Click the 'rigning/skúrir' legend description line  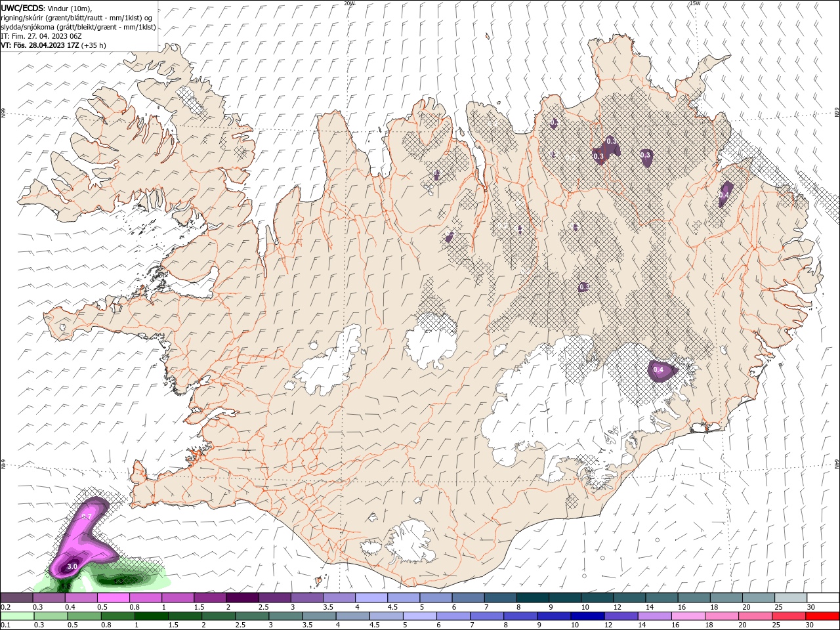77,18
